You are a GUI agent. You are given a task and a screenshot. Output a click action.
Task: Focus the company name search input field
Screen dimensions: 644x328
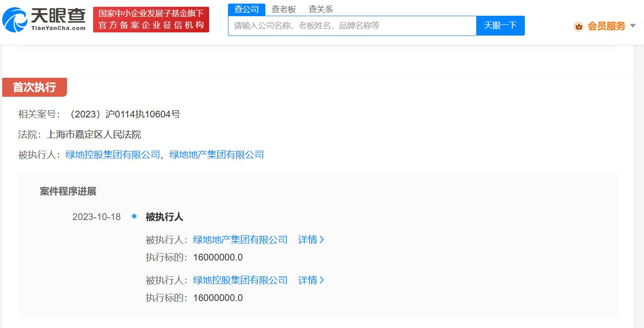352,26
